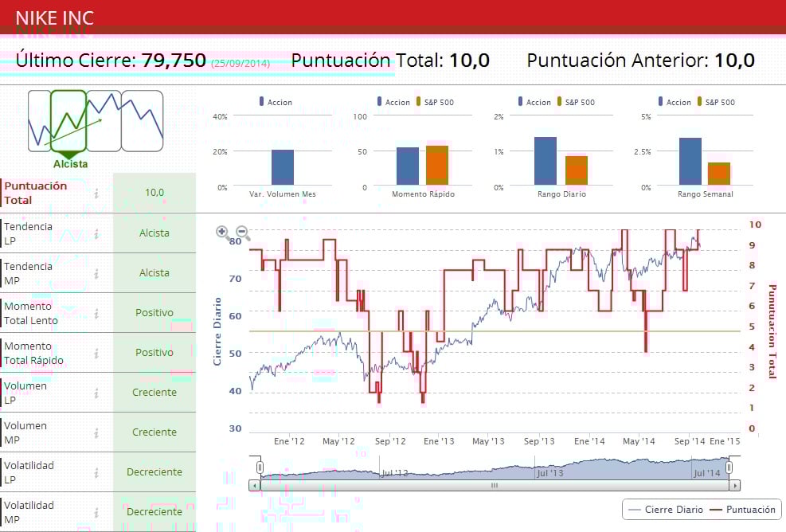Click blue Accion bar in Rango Semanal

[x=690, y=162]
